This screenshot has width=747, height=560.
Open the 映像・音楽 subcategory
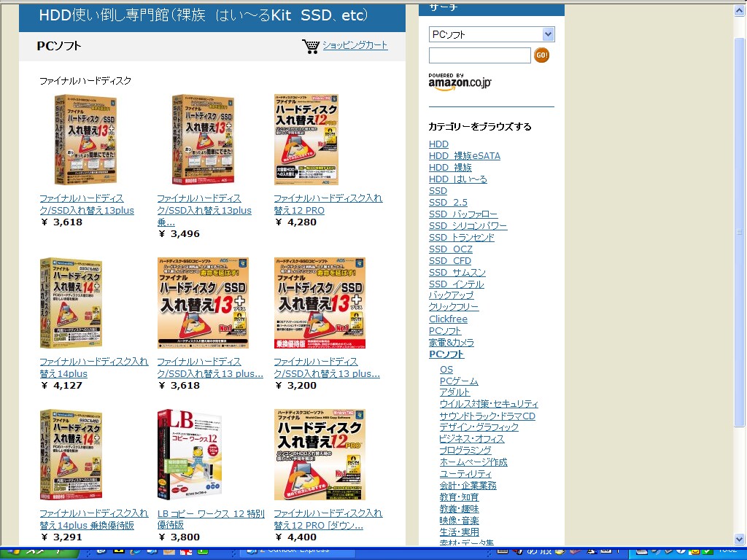(460, 521)
